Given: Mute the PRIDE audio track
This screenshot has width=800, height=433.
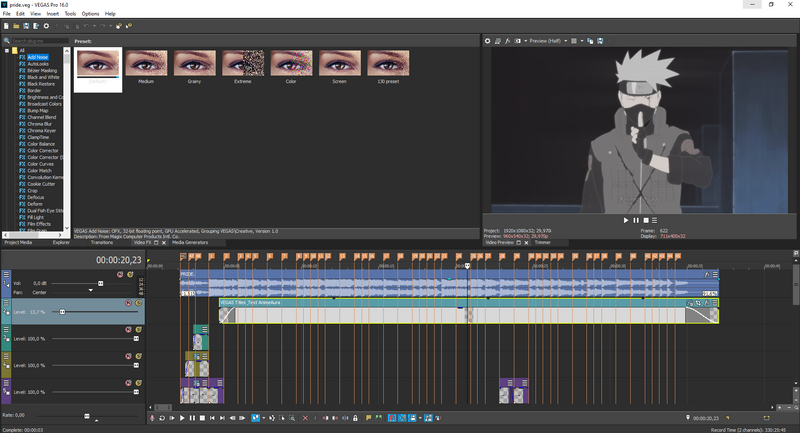Looking at the screenshot, I should 119,274.
